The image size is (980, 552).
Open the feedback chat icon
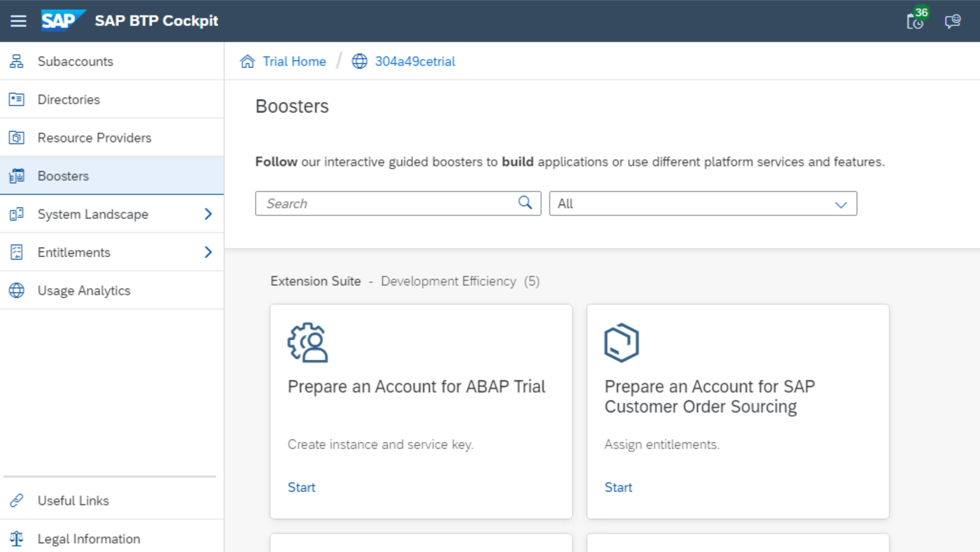(x=953, y=22)
